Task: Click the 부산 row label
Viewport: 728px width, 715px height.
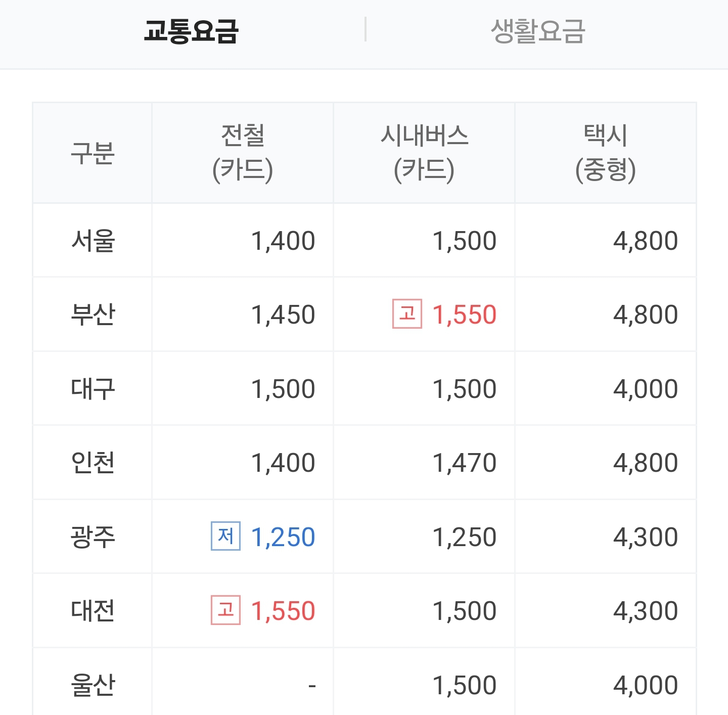Action: 93,315
